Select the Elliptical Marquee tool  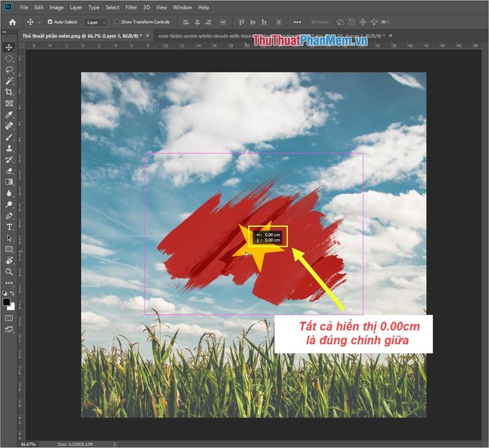click(x=8, y=59)
